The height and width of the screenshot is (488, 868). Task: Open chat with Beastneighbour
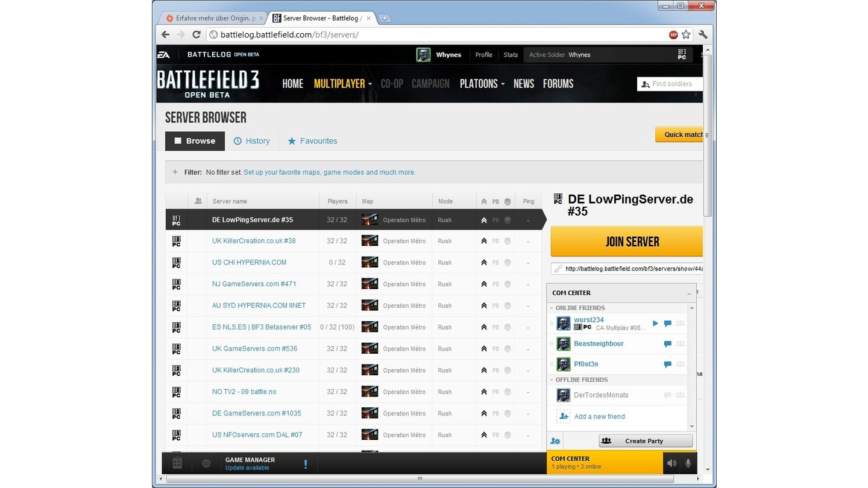667,344
